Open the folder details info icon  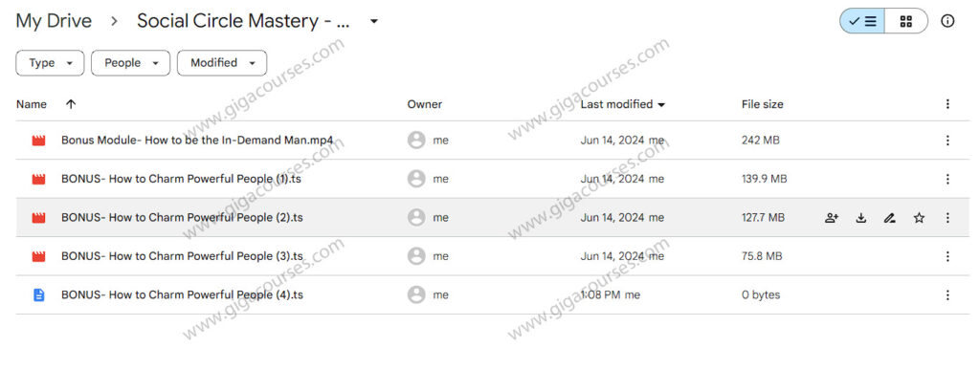(947, 21)
